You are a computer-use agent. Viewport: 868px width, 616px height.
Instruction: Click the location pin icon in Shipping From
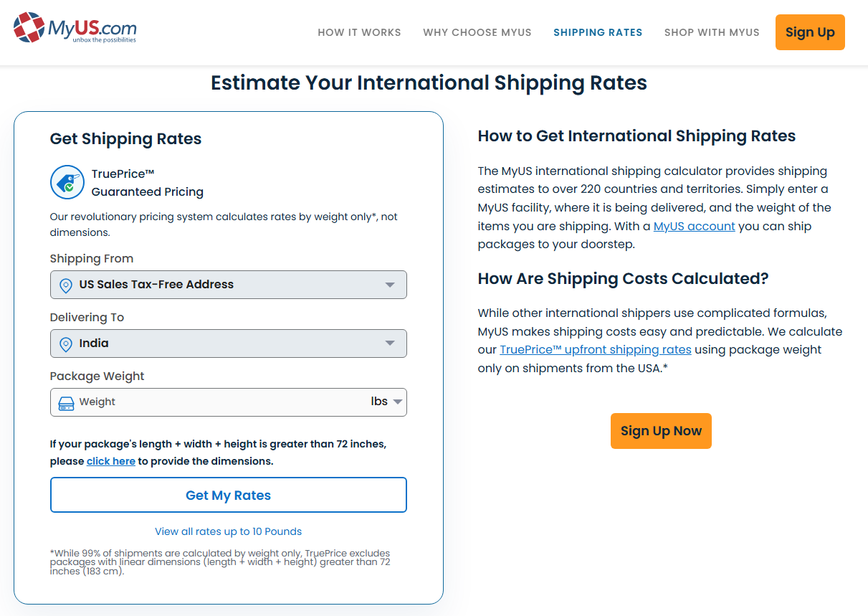point(66,285)
